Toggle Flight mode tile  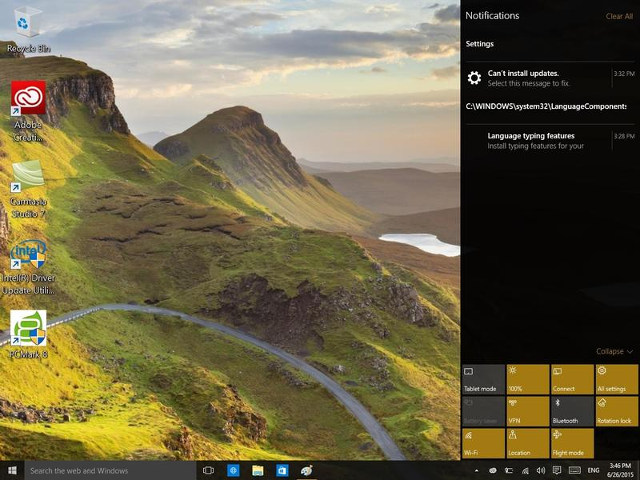[x=572, y=442]
